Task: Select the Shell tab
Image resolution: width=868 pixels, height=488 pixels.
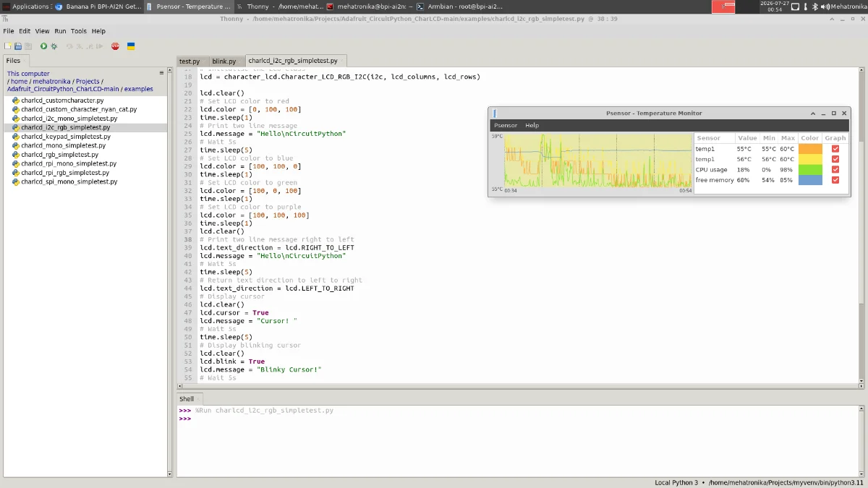Action: coord(189,398)
